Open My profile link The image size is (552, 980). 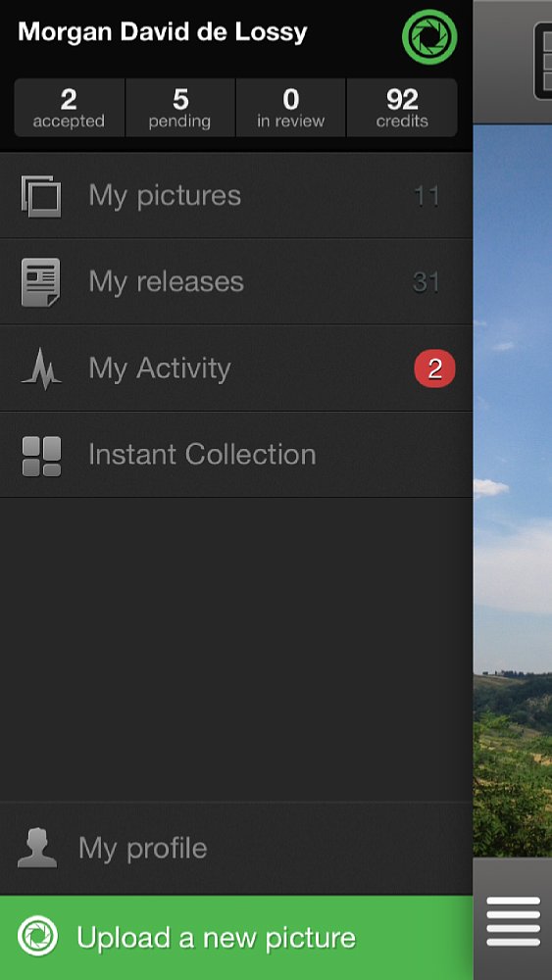click(236, 848)
